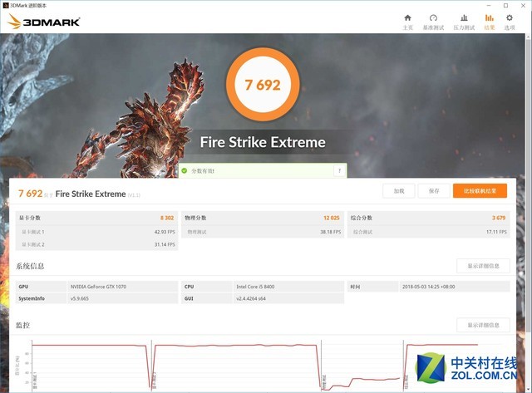The width and height of the screenshot is (532, 393).
Task: Click the graphics test 1 result 42.93 FPS
Action: (x=165, y=232)
